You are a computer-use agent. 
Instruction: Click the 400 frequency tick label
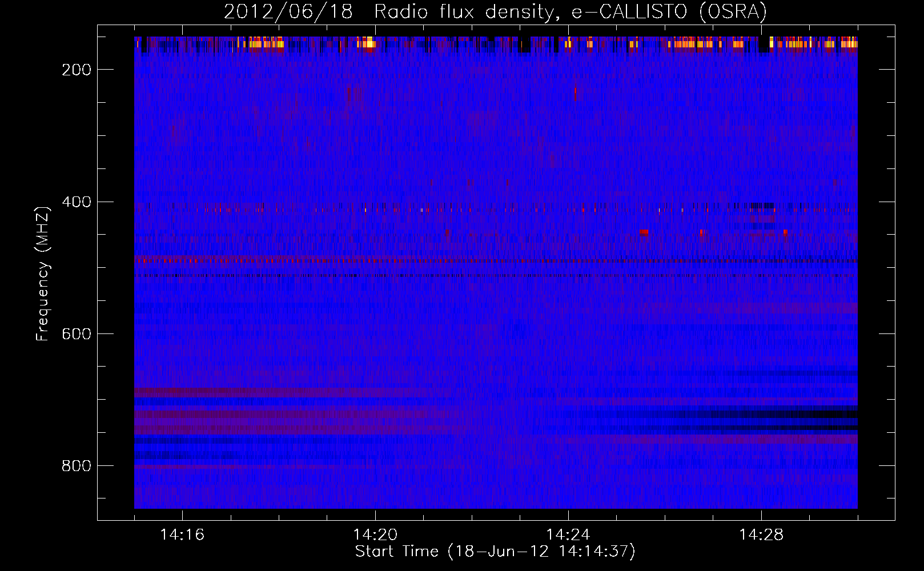click(77, 202)
